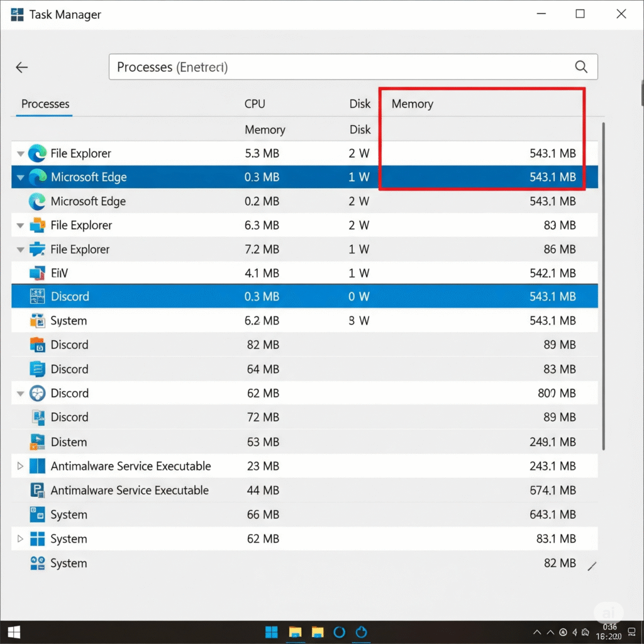Sort by the Memory column header

point(412,104)
